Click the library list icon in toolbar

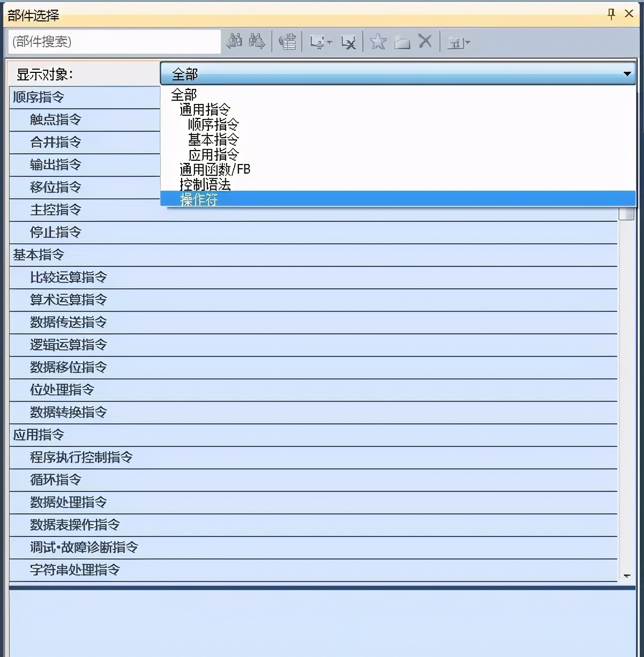pos(288,42)
